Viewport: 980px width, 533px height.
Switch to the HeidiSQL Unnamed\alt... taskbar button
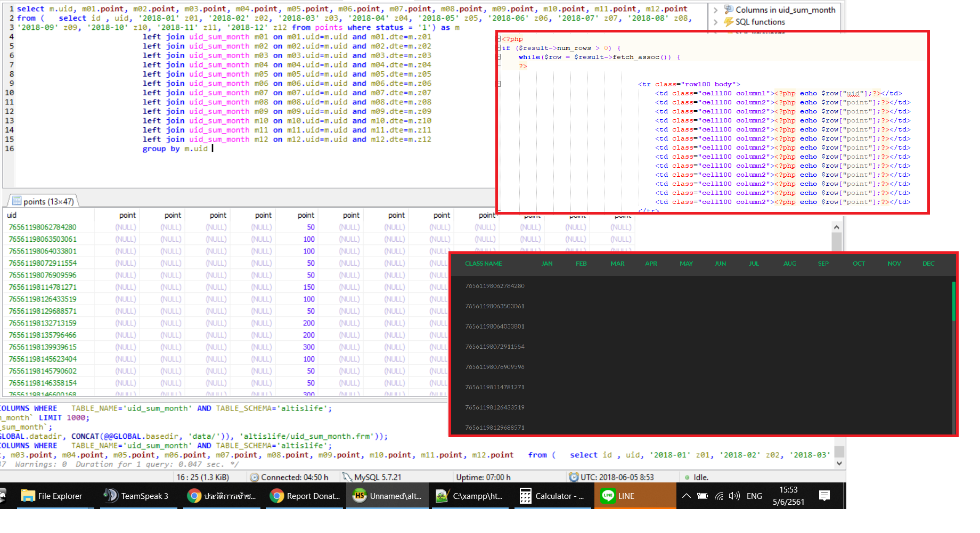(x=387, y=496)
